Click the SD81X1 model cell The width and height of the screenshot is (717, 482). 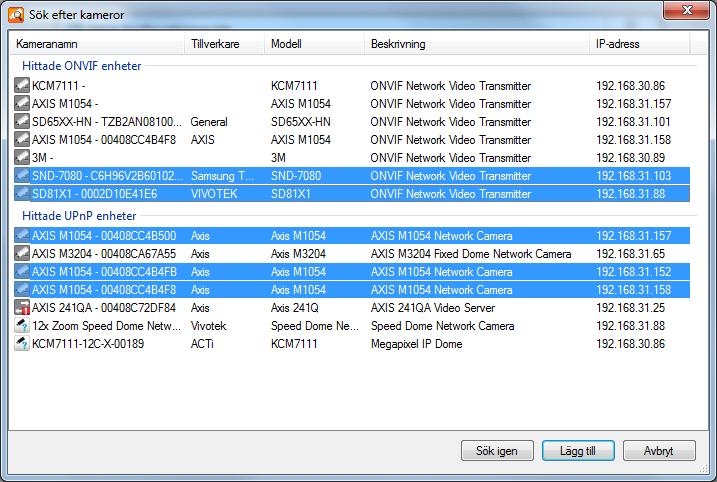point(290,194)
